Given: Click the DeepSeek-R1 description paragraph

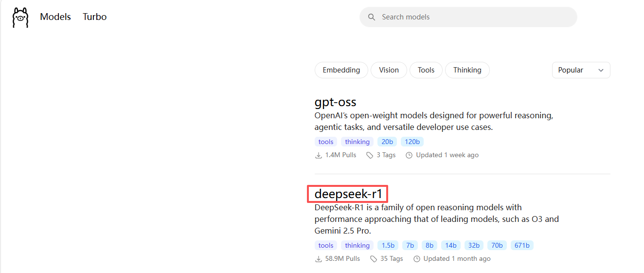Looking at the screenshot, I should [437, 219].
